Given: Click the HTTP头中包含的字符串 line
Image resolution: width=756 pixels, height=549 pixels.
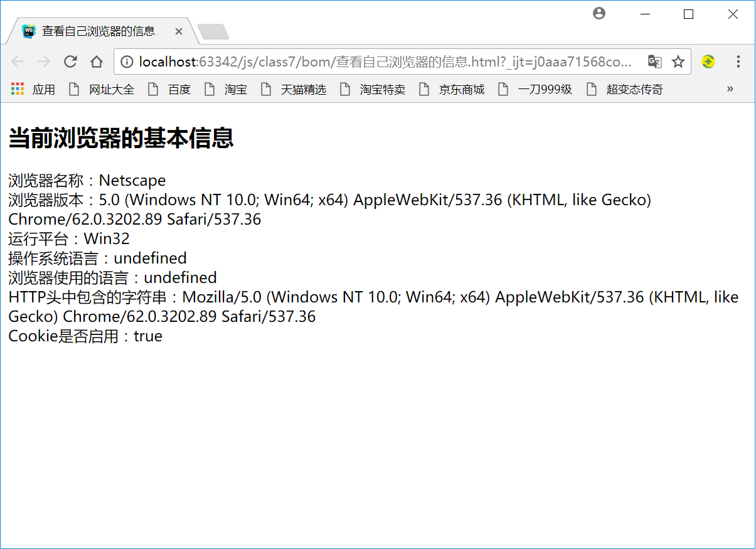Looking at the screenshot, I should pyautogui.click(x=373, y=307).
